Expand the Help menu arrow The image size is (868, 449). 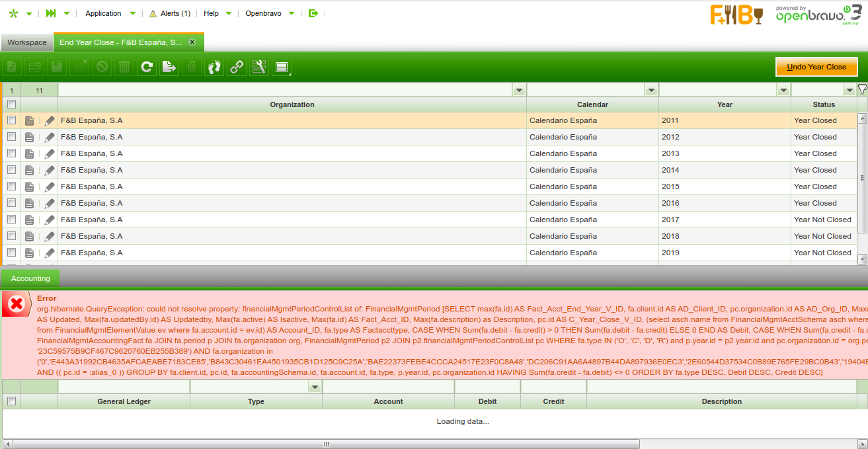(x=229, y=14)
